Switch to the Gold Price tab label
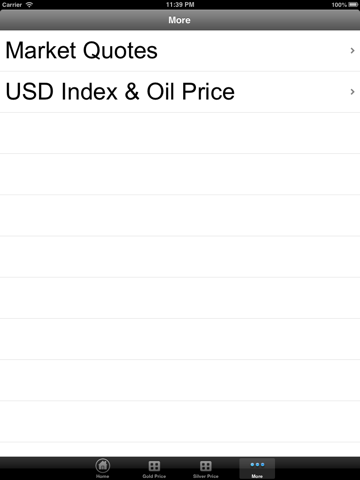 (154, 476)
